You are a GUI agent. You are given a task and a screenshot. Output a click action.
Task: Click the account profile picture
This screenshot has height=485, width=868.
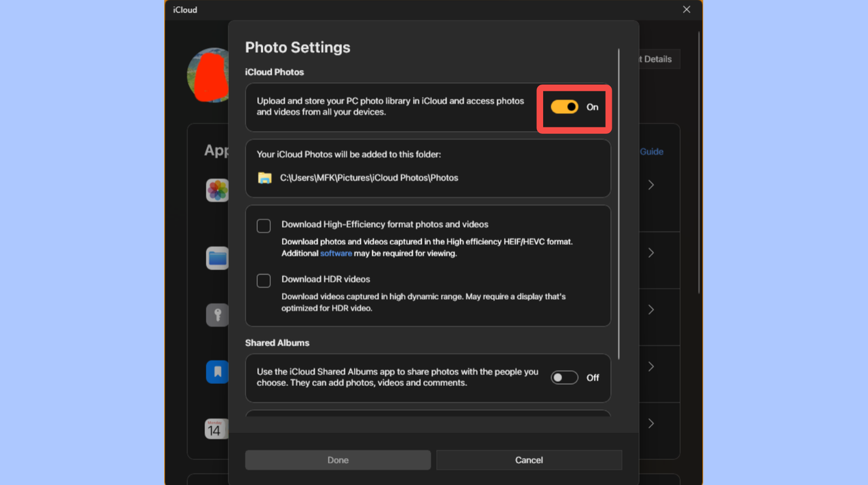pyautogui.click(x=208, y=75)
